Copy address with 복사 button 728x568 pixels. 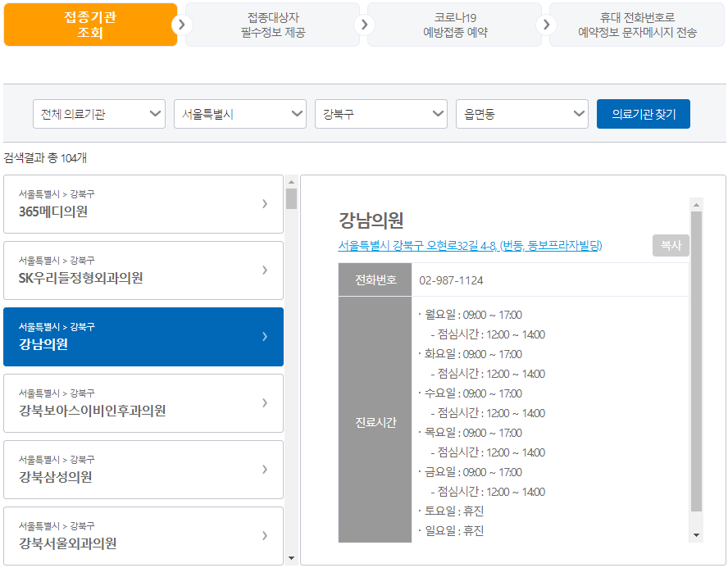tap(671, 245)
